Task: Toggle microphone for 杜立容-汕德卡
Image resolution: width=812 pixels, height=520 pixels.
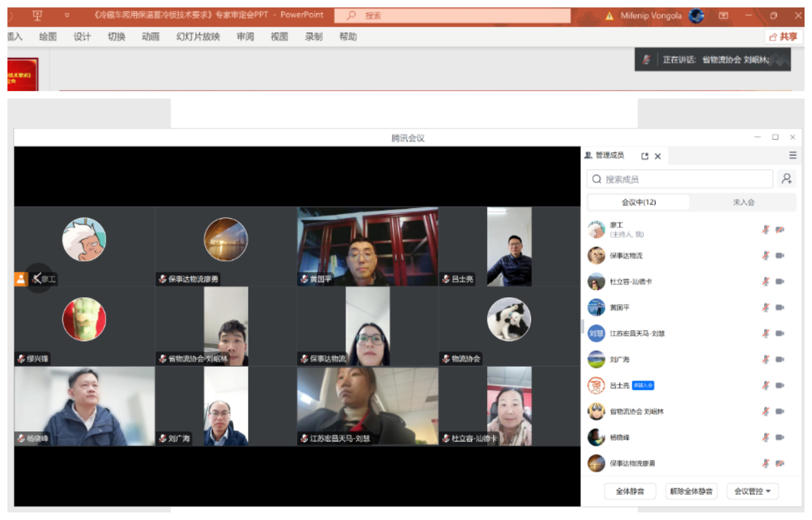Action: coord(766,282)
